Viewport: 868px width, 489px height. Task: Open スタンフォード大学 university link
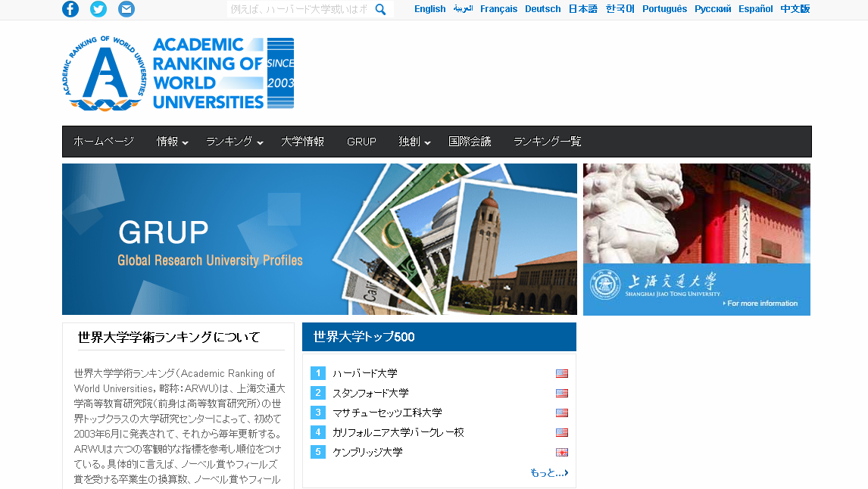(x=370, y=393)
